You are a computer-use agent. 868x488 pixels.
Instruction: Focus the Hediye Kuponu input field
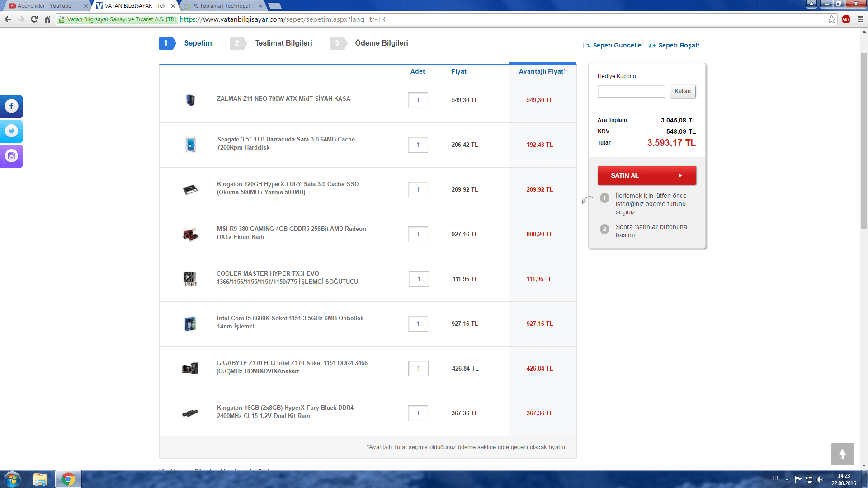click(631, 91)
